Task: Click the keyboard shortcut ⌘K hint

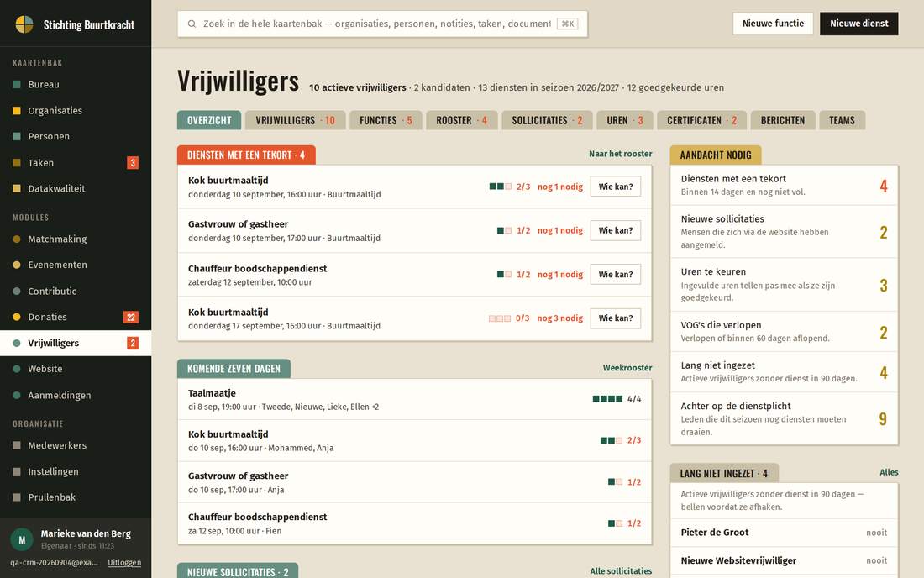Action: coord(568,24)
